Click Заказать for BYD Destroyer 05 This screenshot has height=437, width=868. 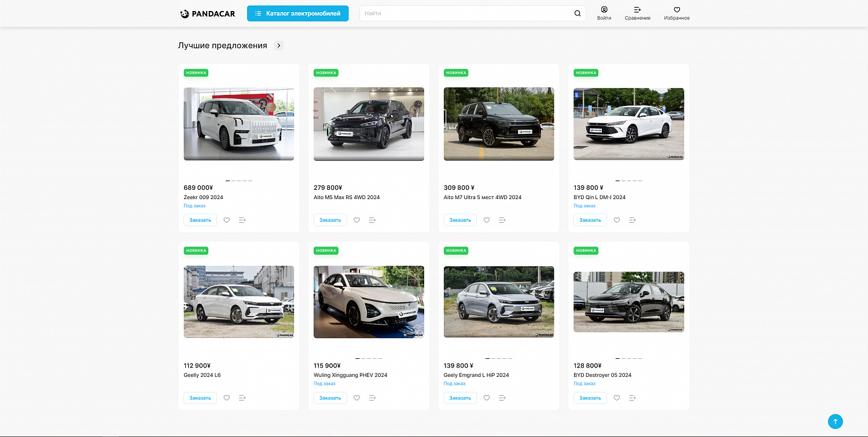[x=590, y=398]
